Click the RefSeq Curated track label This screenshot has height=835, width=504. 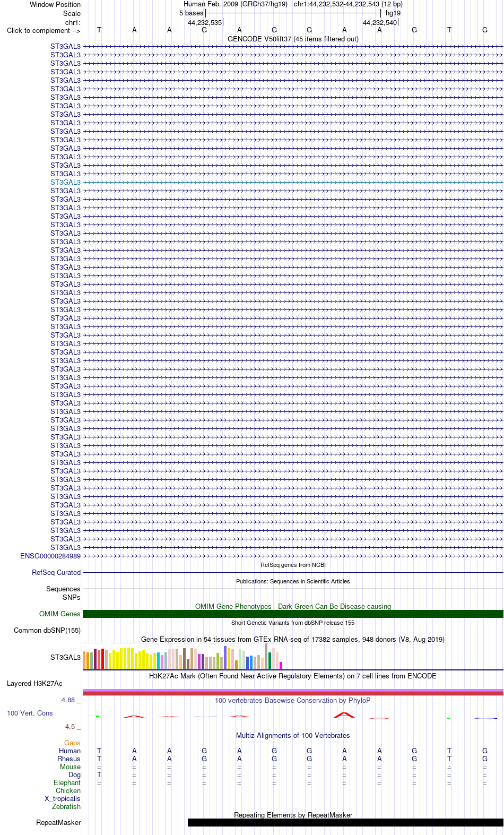[56, 572]
